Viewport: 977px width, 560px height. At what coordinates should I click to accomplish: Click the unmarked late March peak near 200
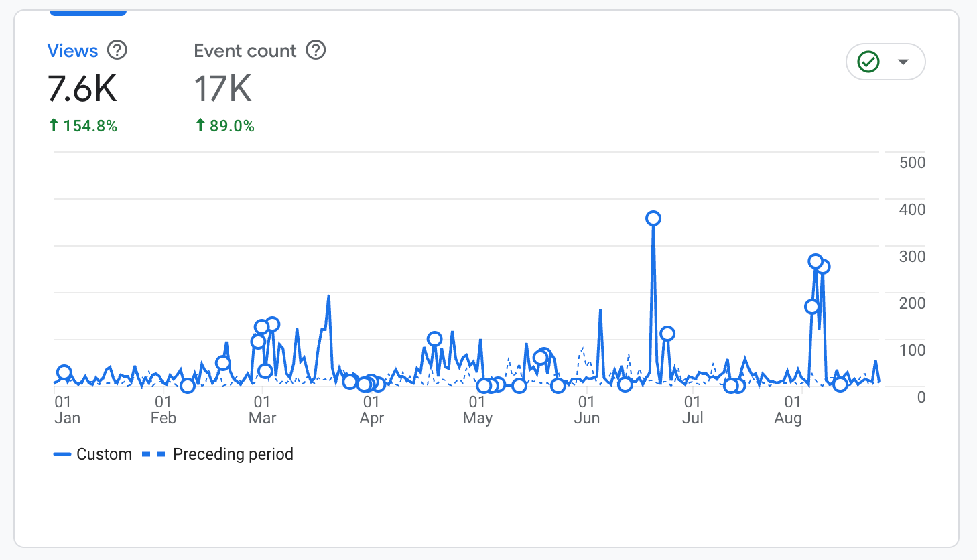click(x=328, y=296)
